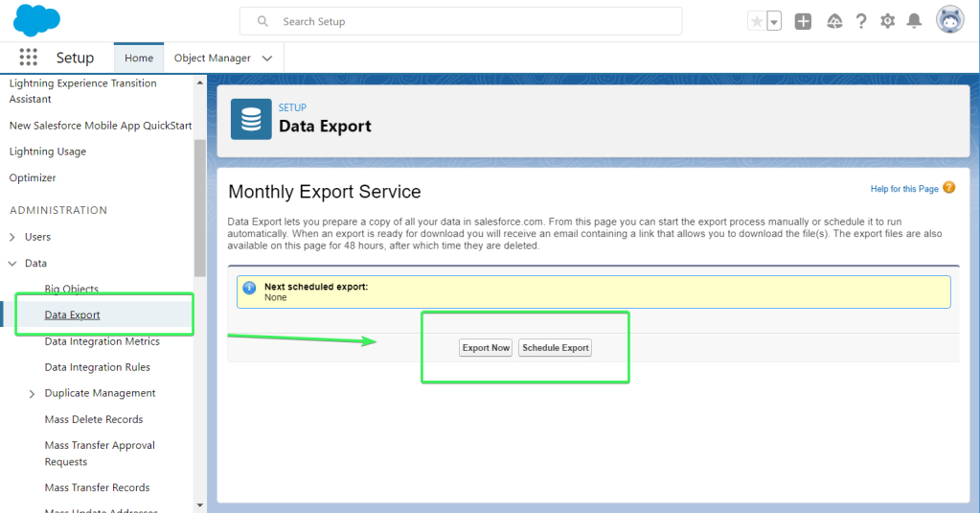Viewport: 980px width, 513px height.
Task: Open the favorites list dropdown arrow
Action: point(774,21)
